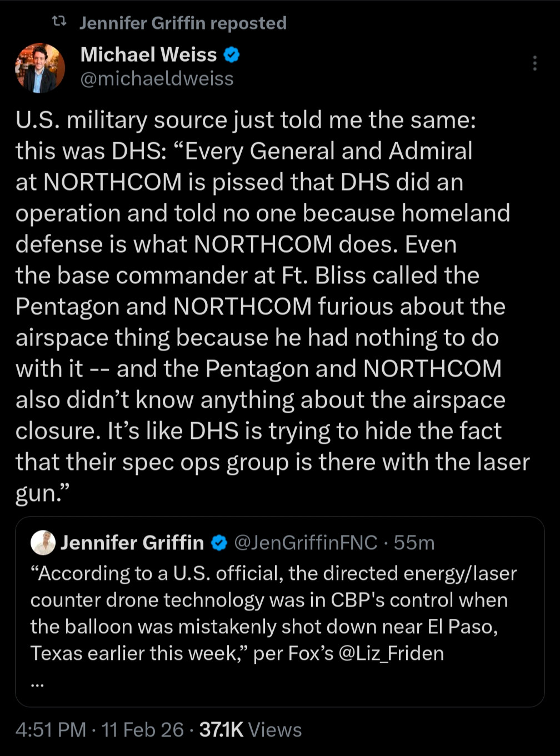This screenshot has width=560, height=756.
Task: Click the repost arrows icon at top
Action: (59, 22)
